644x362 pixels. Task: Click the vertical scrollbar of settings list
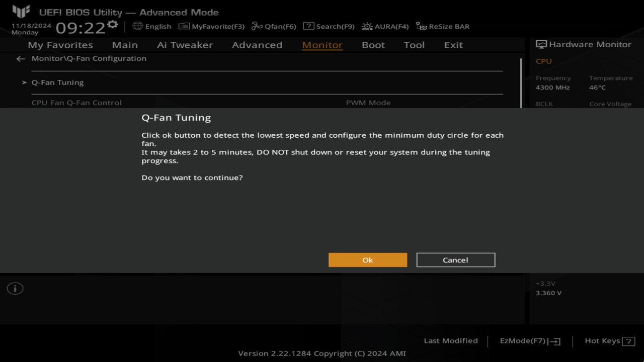click(521, 80)
